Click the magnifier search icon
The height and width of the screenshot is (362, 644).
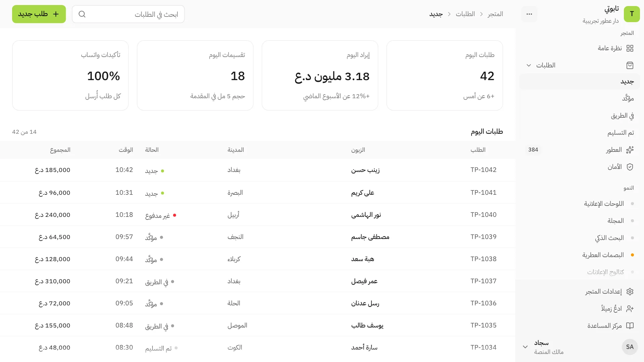pos(82,14)
